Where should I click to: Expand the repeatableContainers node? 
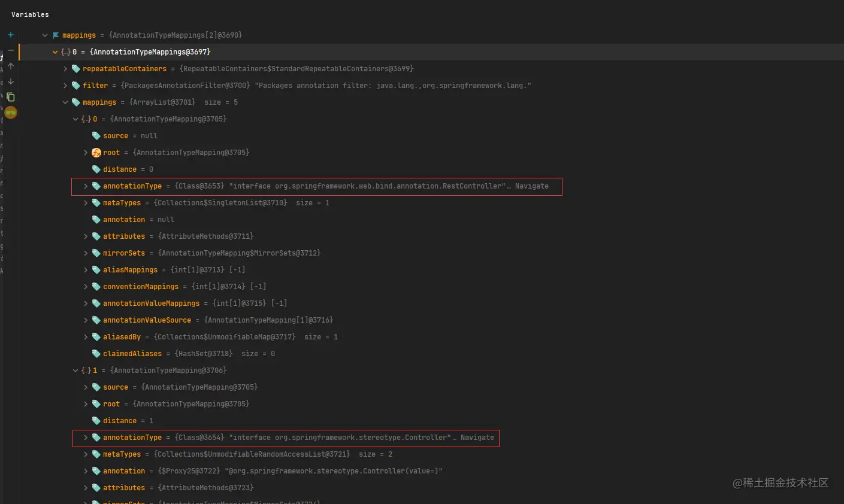(65, 69)
